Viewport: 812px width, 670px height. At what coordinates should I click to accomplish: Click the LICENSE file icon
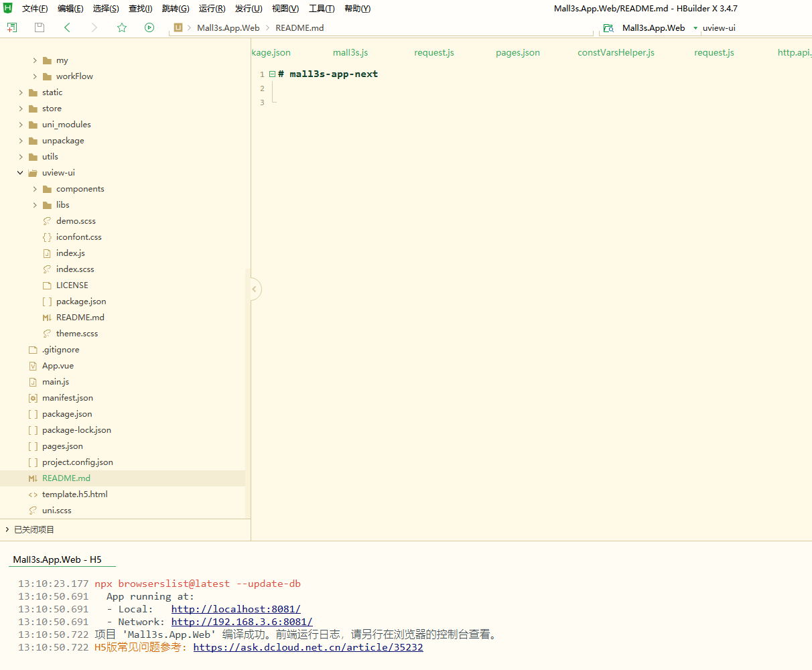[x=47, y=285]
